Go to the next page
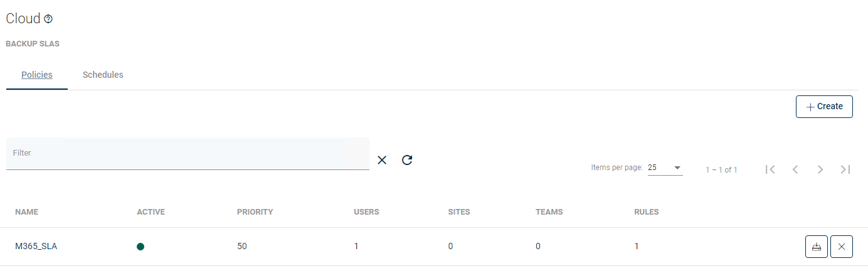Image resolution: width=868 pixels, height=278 pixels. 820,169
